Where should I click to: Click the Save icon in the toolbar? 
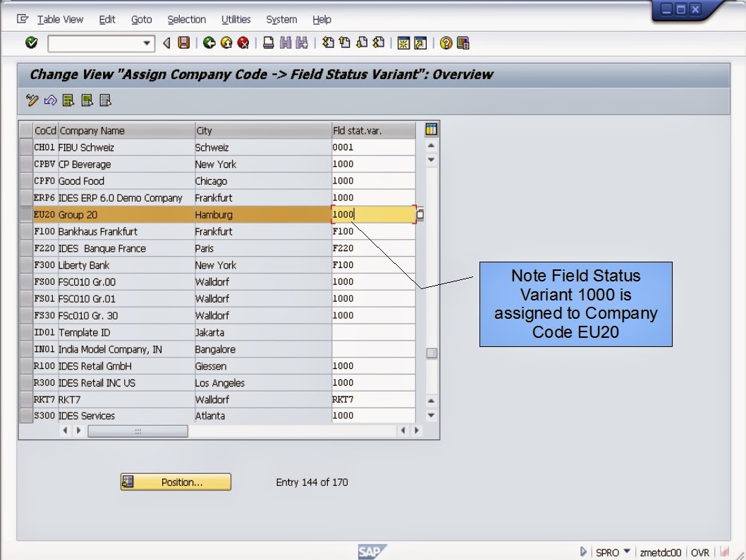pyautogui.click(x=182, y=43)
